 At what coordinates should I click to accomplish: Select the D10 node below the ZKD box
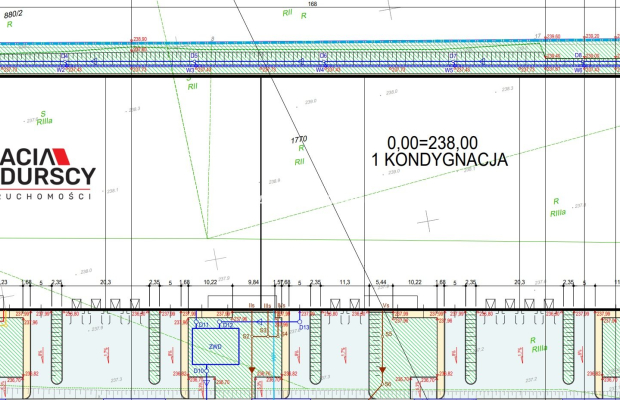click(199, 371)
